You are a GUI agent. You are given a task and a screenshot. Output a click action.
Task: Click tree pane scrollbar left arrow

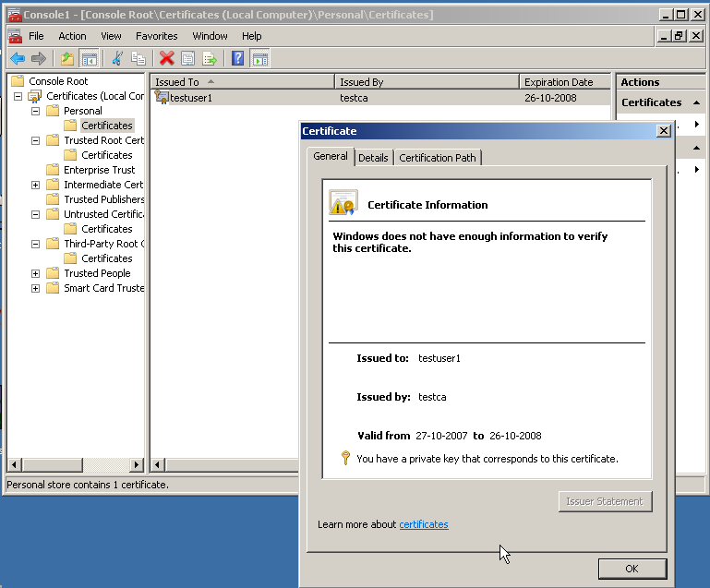(x=15, y=464)
